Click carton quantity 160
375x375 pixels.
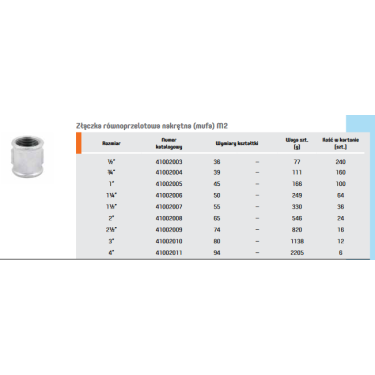[x=341, y=173]
